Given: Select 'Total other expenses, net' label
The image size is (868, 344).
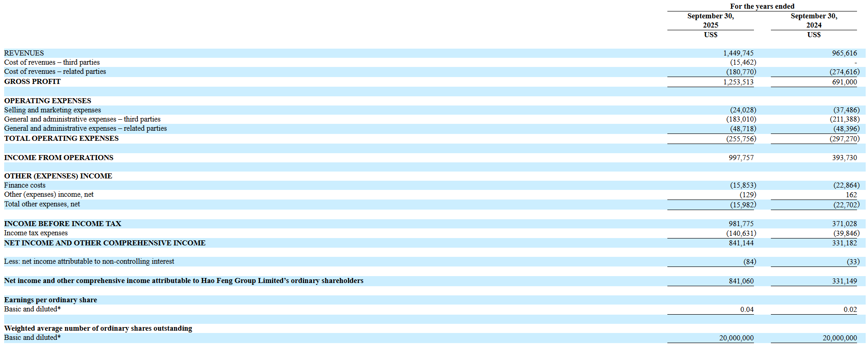Looking at the screenshot, I should tap(42, 204).
